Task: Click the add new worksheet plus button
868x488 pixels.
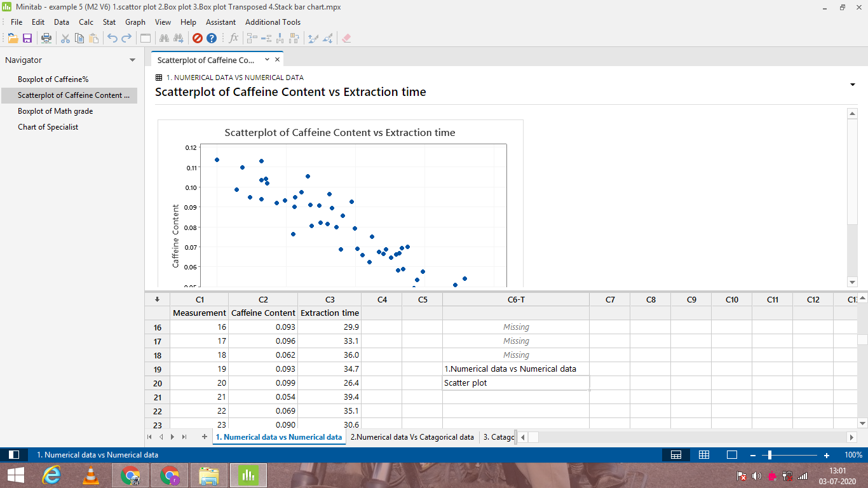Action: click(x=204, y=437)
